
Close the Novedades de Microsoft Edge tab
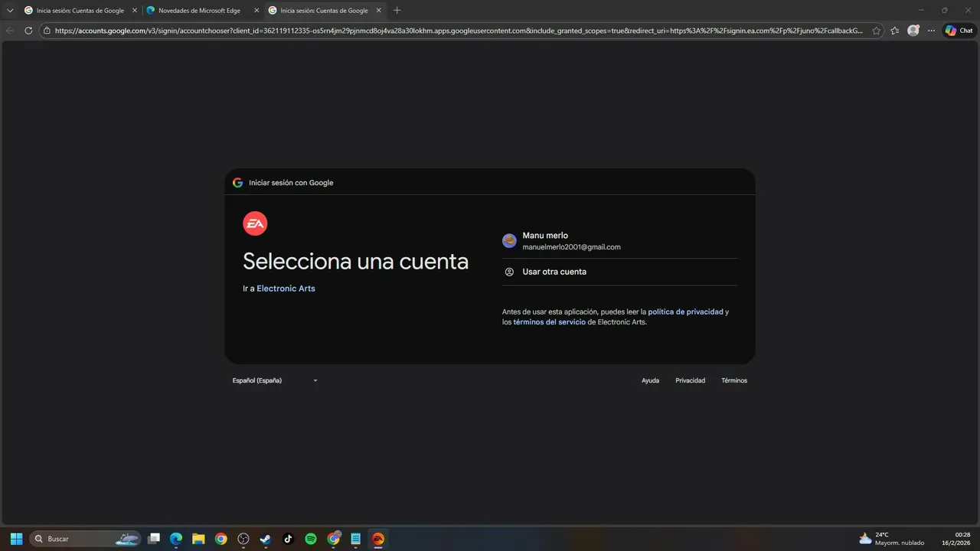click(x=256, y=11)
